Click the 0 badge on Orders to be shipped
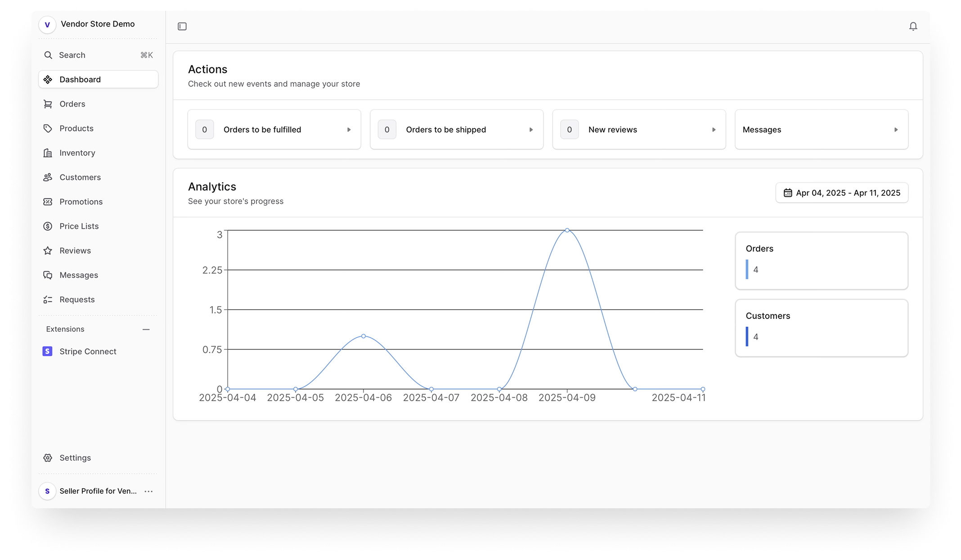 pyautogui.click(x=387, y=130)
